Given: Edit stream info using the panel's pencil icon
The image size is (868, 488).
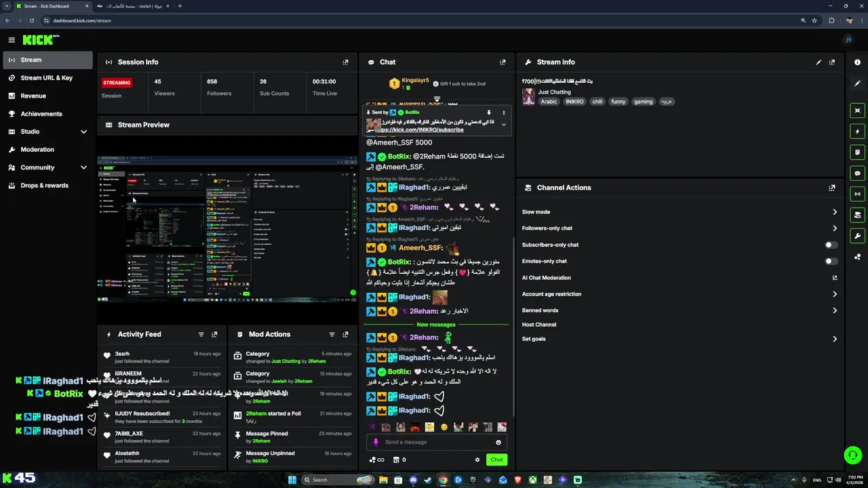Looking at the screenshot, I should point(818,62).
